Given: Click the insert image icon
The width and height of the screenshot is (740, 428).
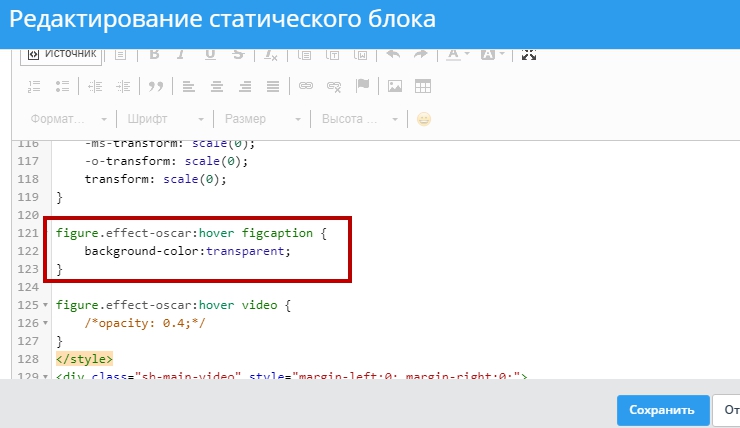Looking at the screenshot, I should (x=395, y=86).
